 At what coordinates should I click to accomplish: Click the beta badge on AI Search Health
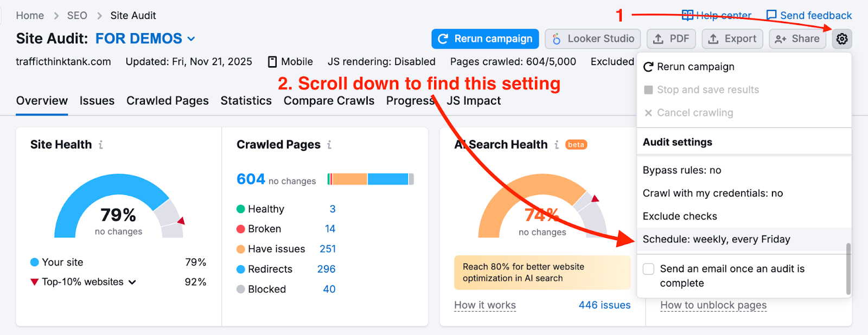click(576, 144)
